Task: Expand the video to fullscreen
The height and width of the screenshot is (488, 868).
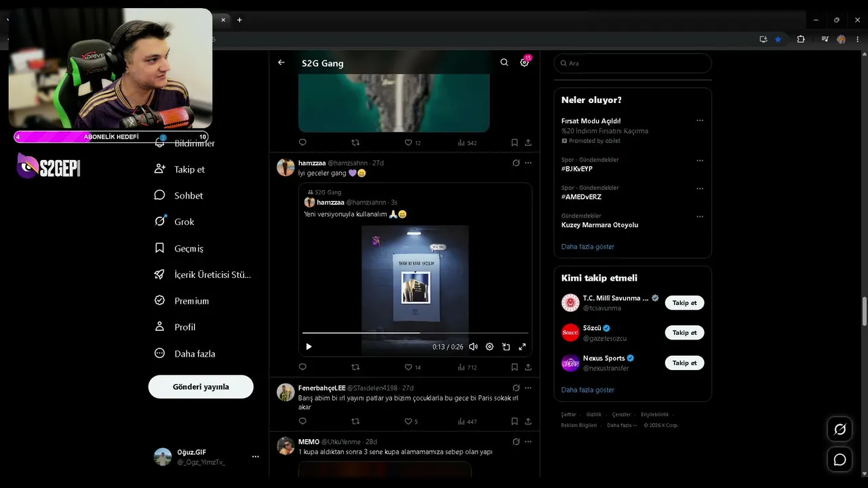Action: [x=522, y=346]
